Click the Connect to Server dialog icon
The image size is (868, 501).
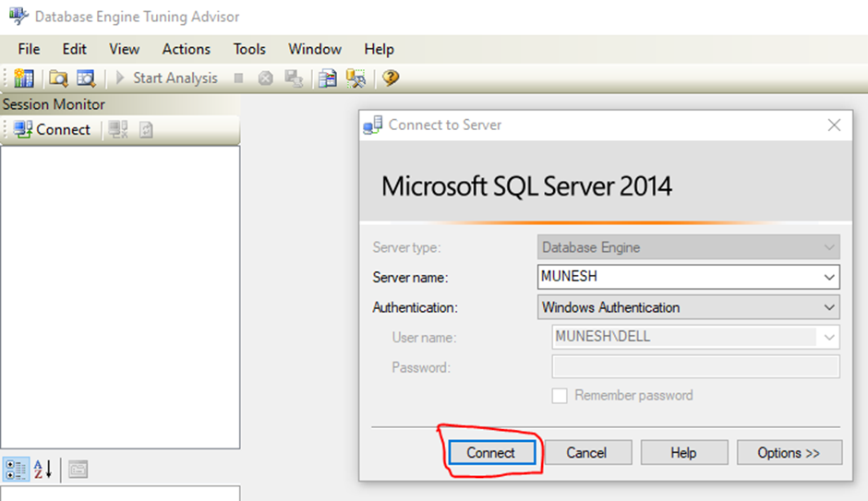tap(372, 125)
